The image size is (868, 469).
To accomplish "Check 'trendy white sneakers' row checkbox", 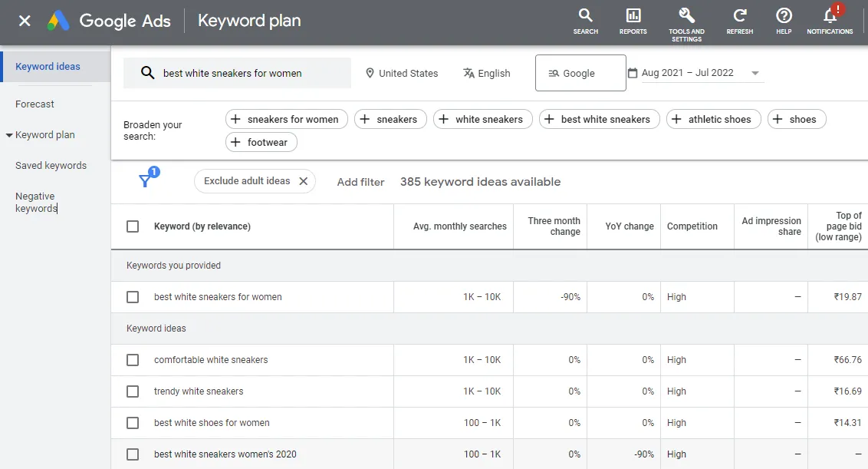I will [x=133, y=391].
